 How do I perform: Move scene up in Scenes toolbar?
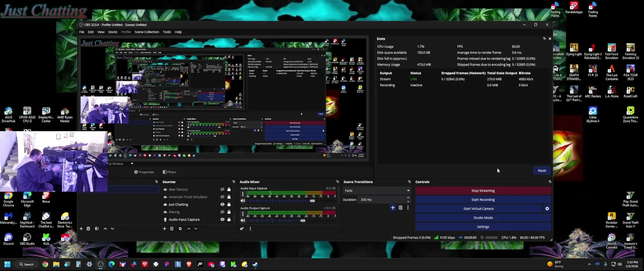coord(105,228)
